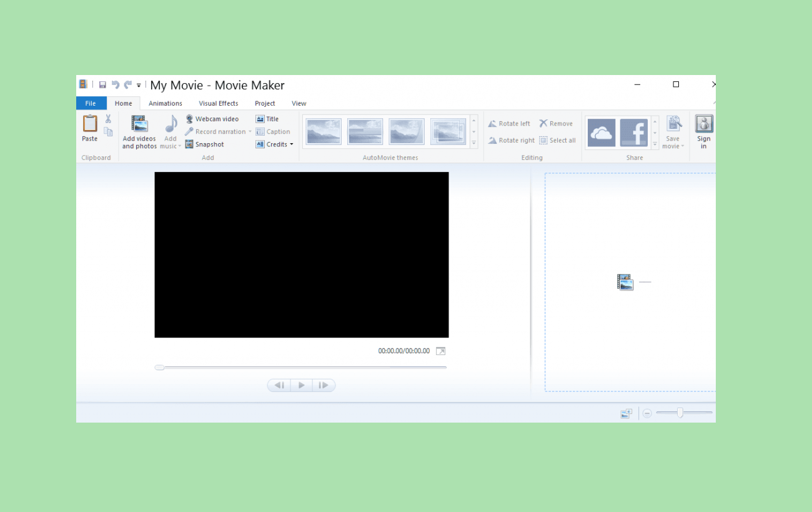This screenshot has width=812, height=512.
Task: Click storyboard icon to browse for media
Action: pyautogui.click(x=625, y=282)
